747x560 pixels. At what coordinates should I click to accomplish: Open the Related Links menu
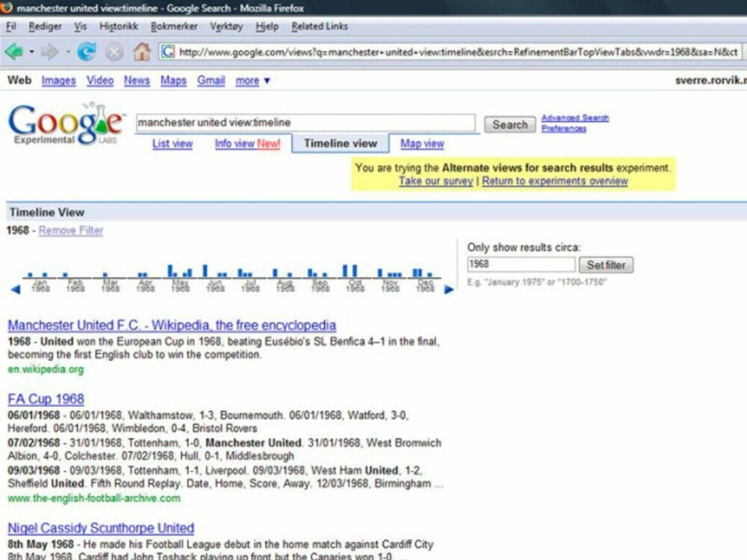tap(320, 26)
